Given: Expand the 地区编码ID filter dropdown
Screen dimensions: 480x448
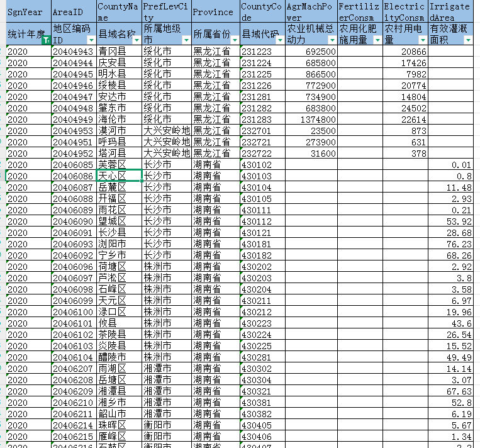Looking at the screenshot, I should pyautogui.click(x=91, y=40).
